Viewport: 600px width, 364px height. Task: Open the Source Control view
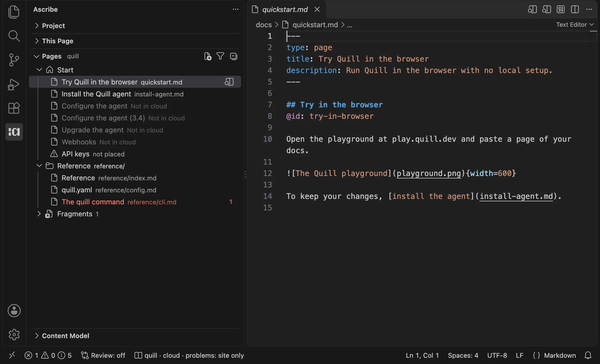point(14,60)
